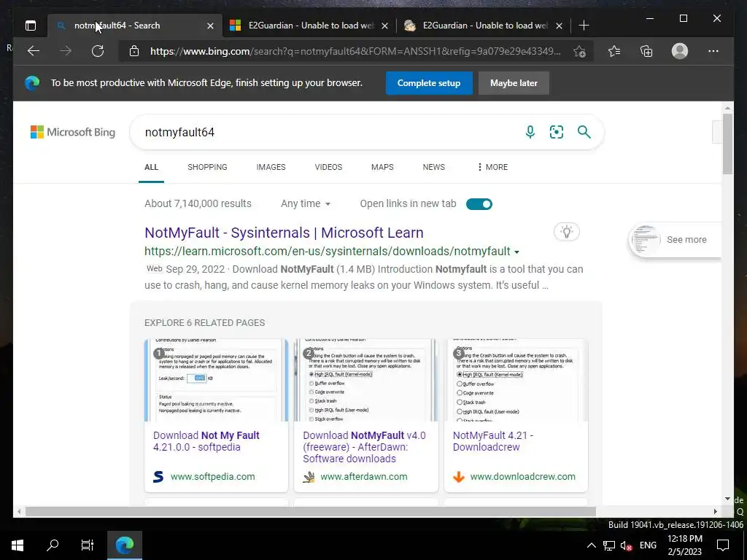Expand the learn.microsoft.com URL dropdown arrow
Screen dimensions: 747x560
pos(517,252)
